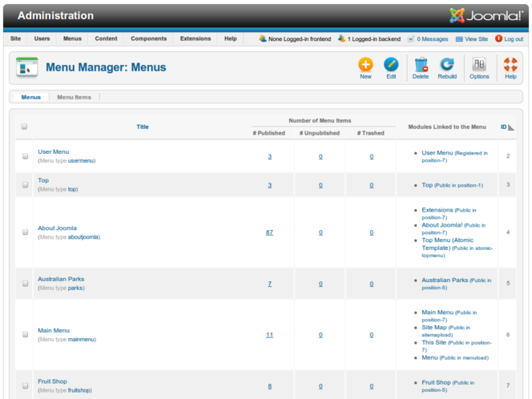Open the Content menu

point(106,38)
